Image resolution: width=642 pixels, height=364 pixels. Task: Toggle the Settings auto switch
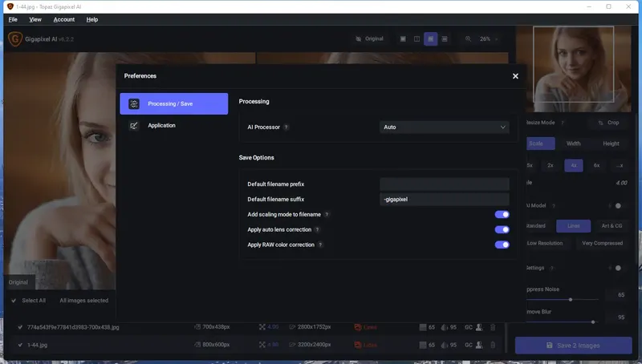point(618,269)
